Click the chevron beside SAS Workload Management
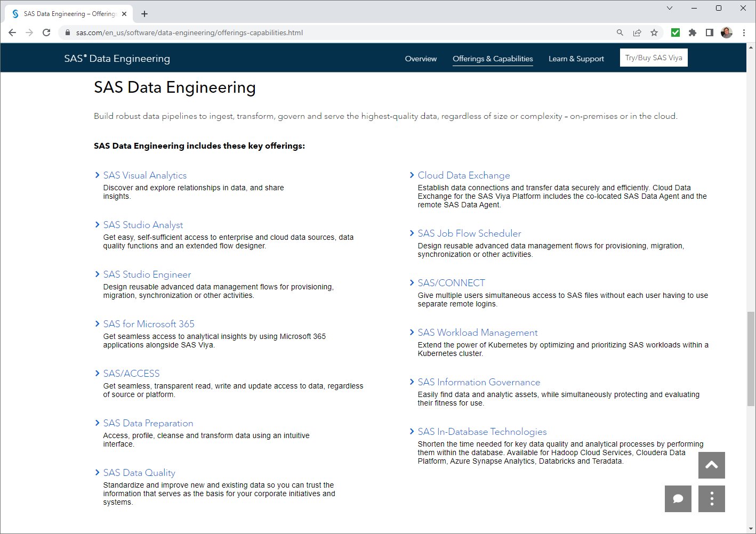This screenshot has height=534, width=756. [x=412, y=332]
